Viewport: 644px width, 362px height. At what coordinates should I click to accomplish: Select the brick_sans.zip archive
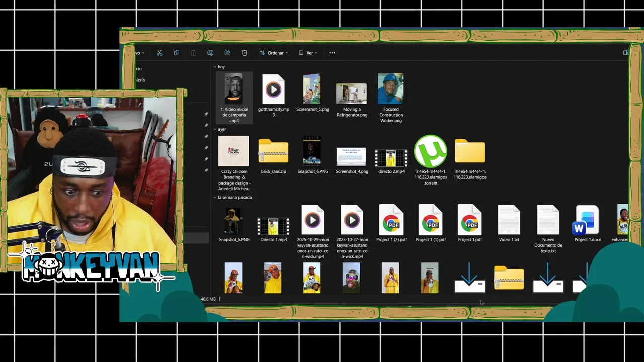coord(274,156)
